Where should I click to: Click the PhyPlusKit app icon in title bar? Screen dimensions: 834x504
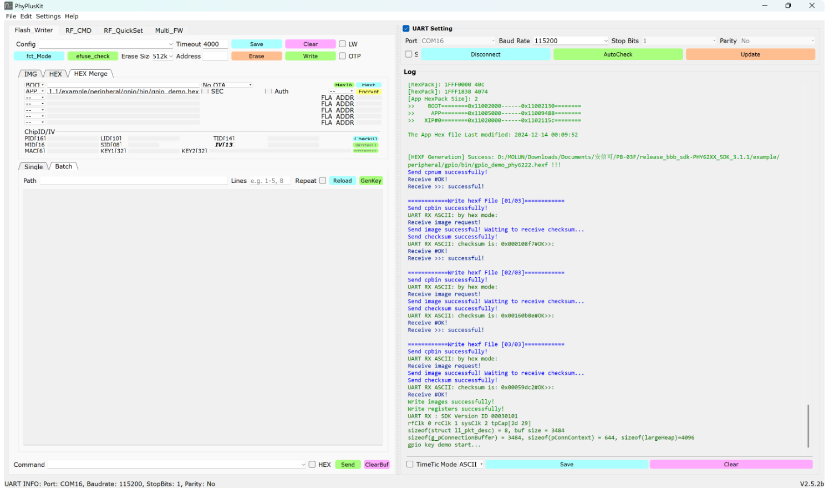(x=8, y=6)
